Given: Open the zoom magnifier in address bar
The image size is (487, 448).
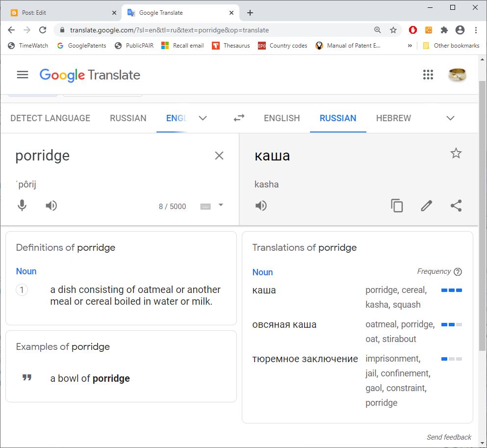Looking at the screenshot, I should point(377,30).
